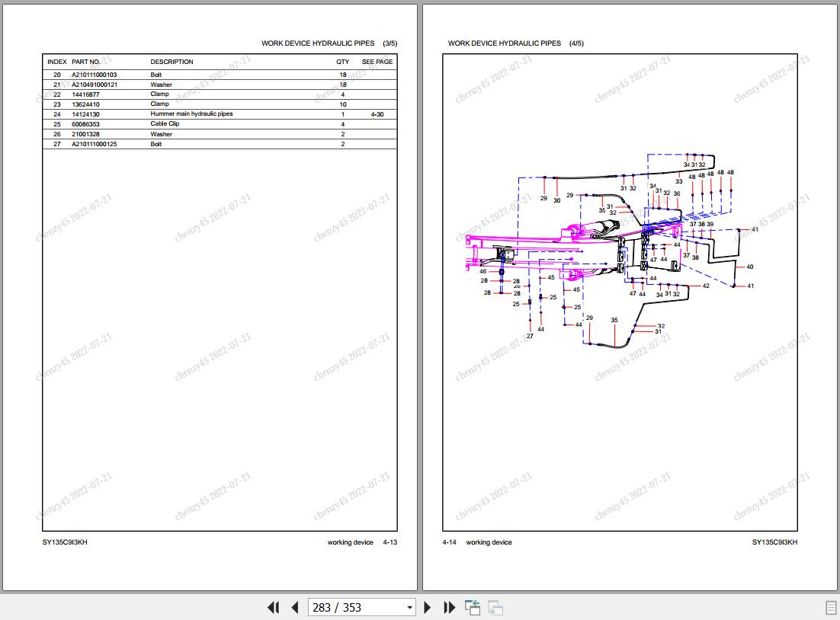
Task: Click callout 42 in the diagram
Action: coord(706,286)
